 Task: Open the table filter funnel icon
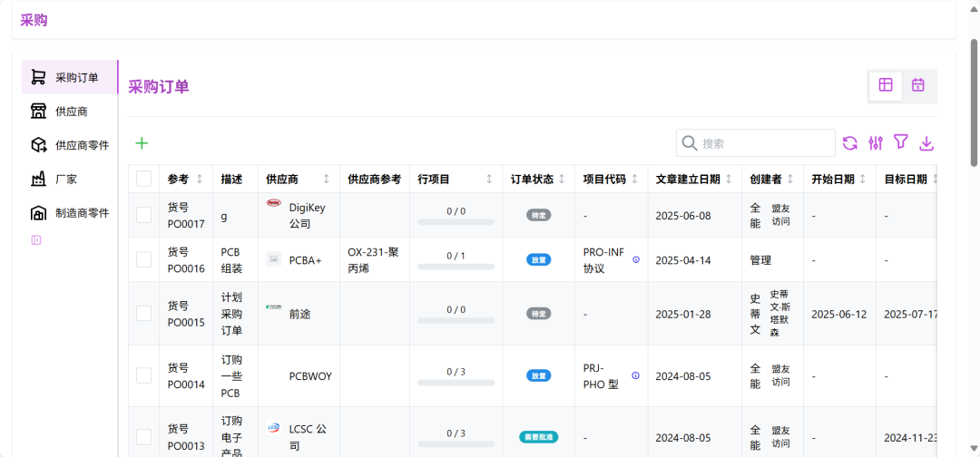coord(901,142)
